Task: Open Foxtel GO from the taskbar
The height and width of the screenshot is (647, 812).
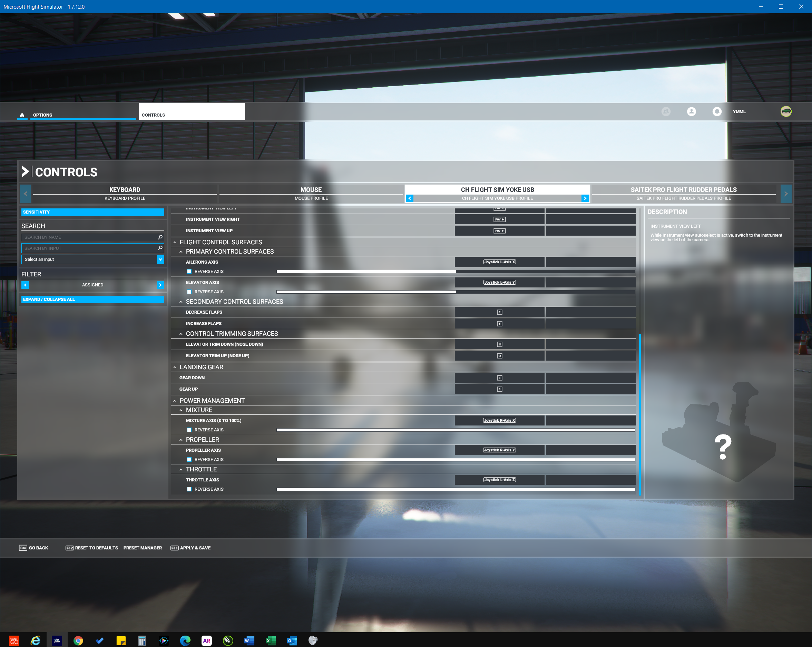Action: tap(14, 640)
